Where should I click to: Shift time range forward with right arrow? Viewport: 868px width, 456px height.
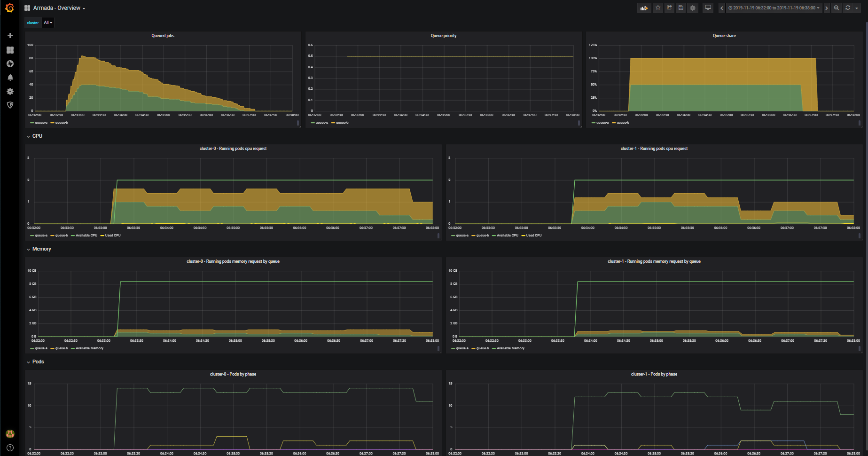point(827,8)
